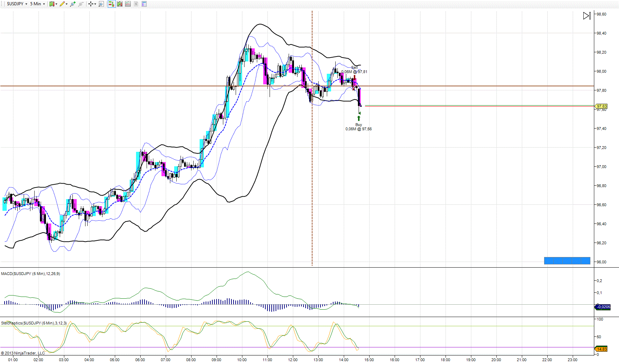Click the 96,00 price axis label

pyautogui.click(x=601, y=262)
